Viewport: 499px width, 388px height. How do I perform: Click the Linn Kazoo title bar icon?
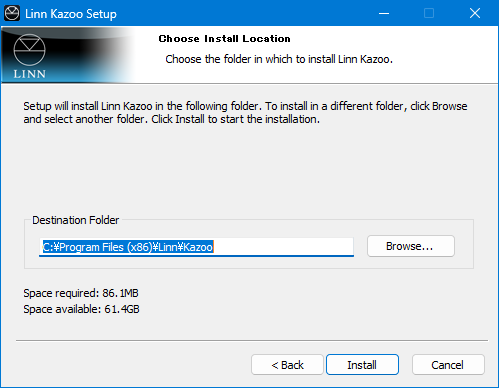pos(12,13)
